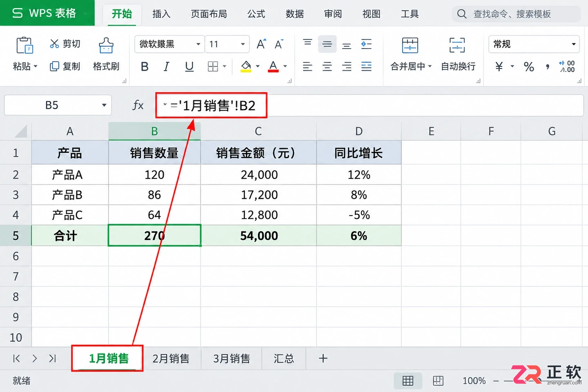Apply thousands comma separator style

(548, 67)
